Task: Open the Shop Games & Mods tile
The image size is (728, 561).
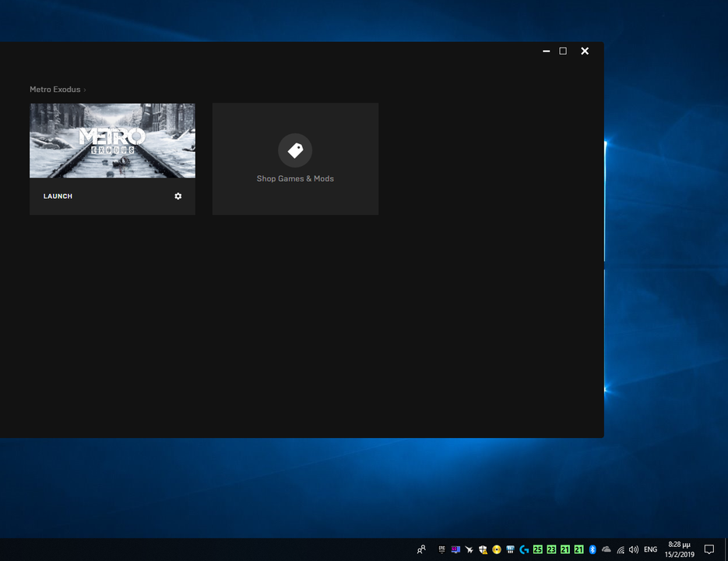Action: tap(295, 159)
